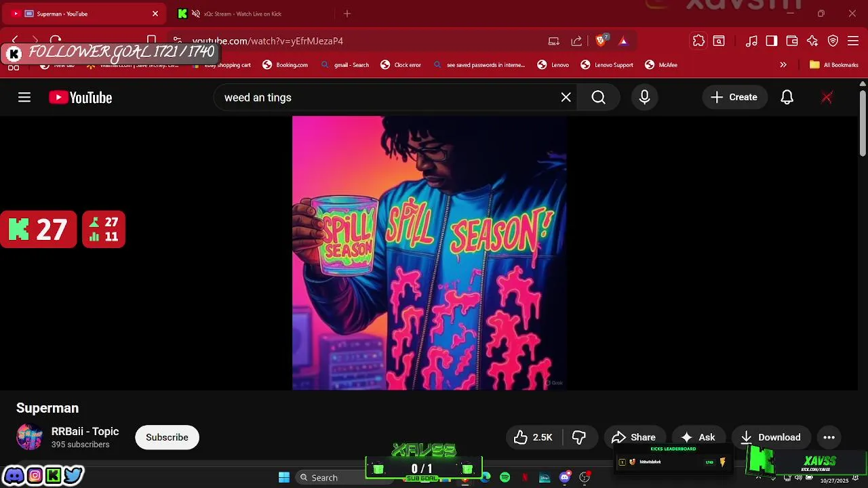Image resolution: width=868 pixels, height=488 pixels.
Task: Open Brave VPN shield icon
Action: (833, 41)
